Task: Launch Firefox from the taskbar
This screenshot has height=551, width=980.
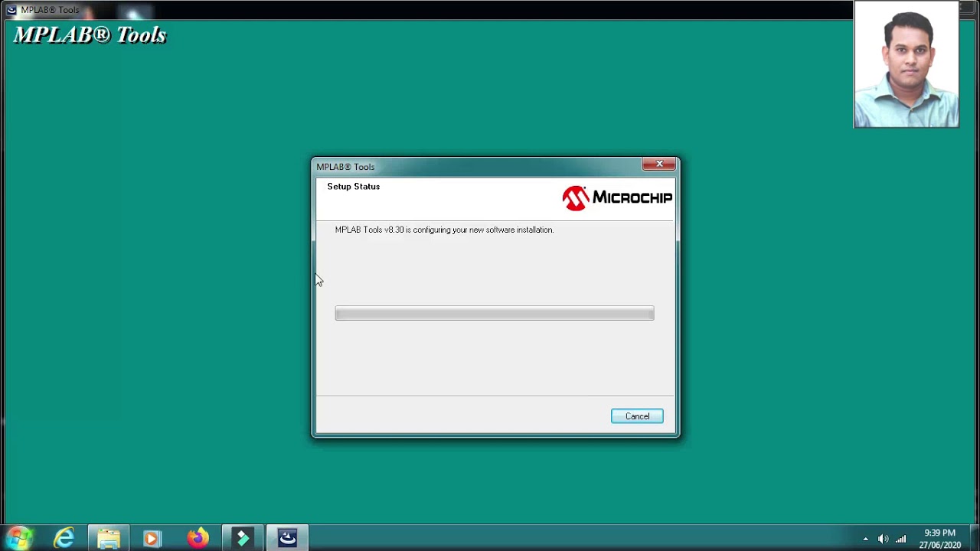Action: 198,538
